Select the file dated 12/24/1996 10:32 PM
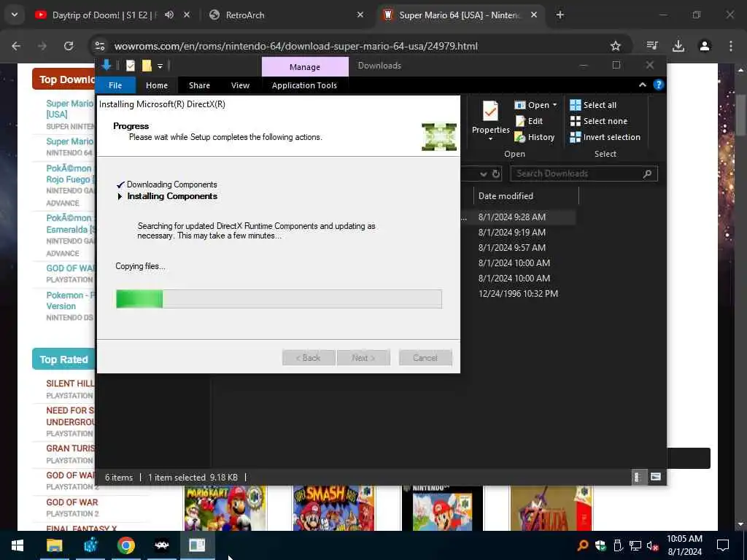Screen dimensions: 747x560 click(x=518, y=293)
